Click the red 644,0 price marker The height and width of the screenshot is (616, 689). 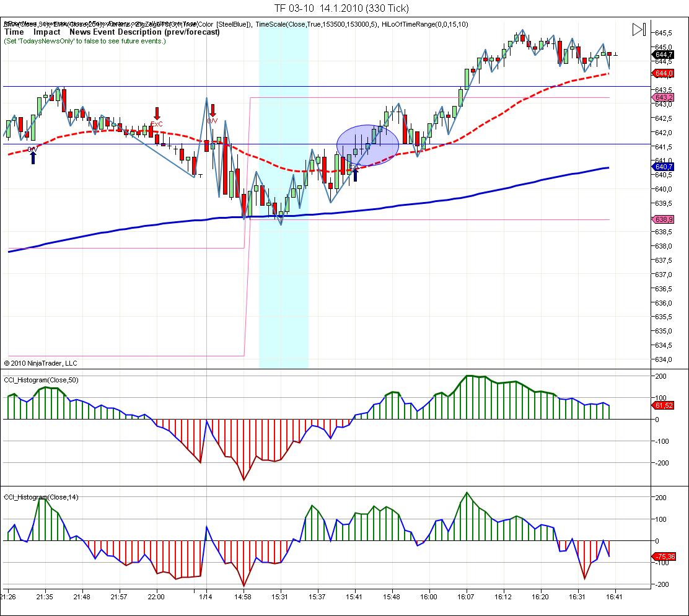click(663, 73)
